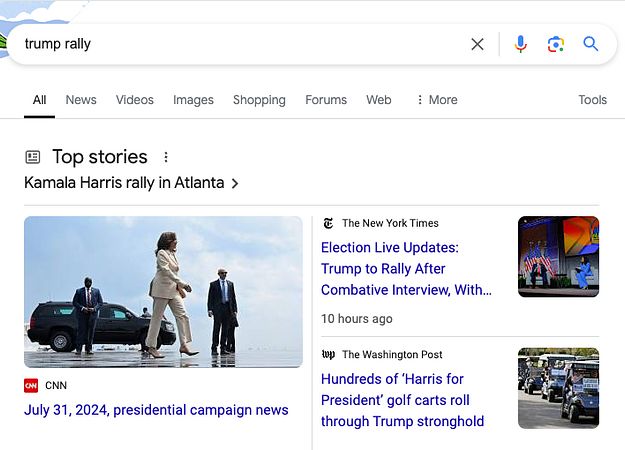Image resolution: width=625 pixels, height=450 pixels.
Task: Click the blue magnifier search button
Action: point(591,44)
